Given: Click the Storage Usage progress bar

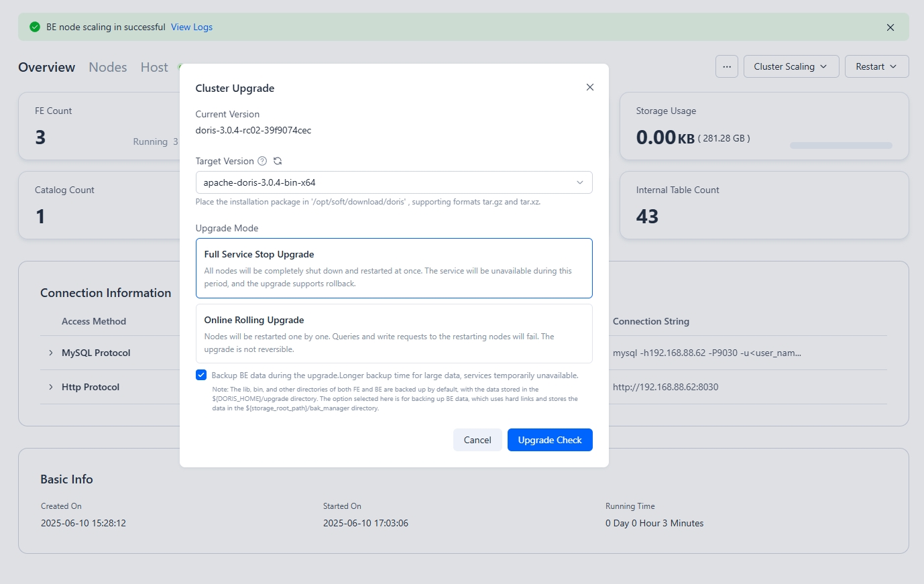Looking at the screenshot, I should [x=841, y=145].
